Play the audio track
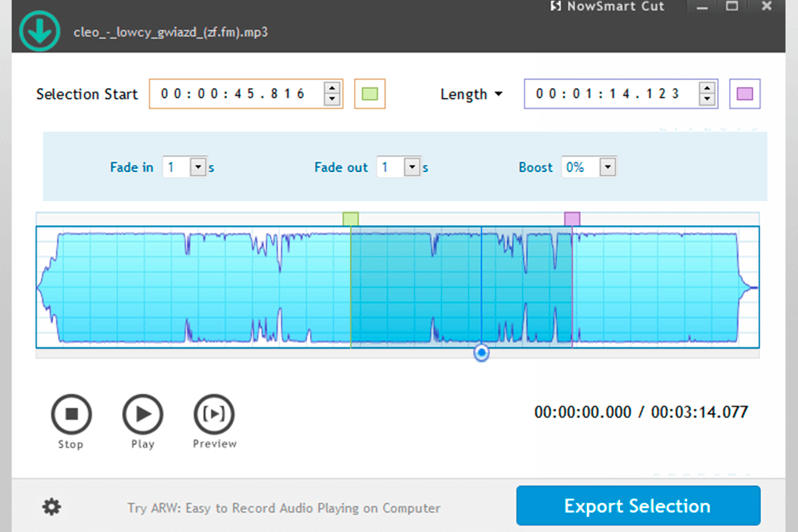The height and width of the screenshot is (532, 798). [x=143, y=415]
